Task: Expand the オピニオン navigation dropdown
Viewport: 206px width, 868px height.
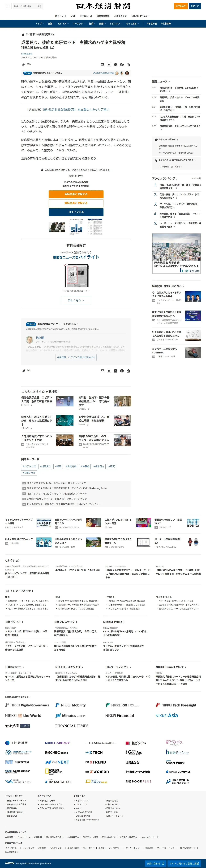Action: [116, 24]
